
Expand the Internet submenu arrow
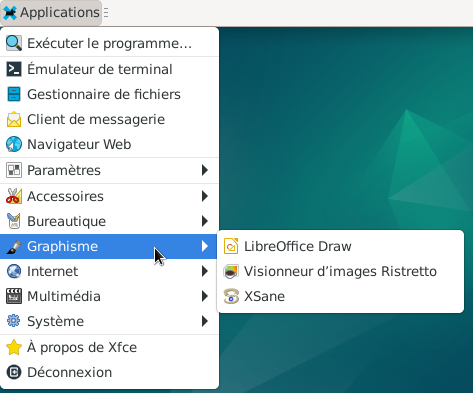point(205,271)
